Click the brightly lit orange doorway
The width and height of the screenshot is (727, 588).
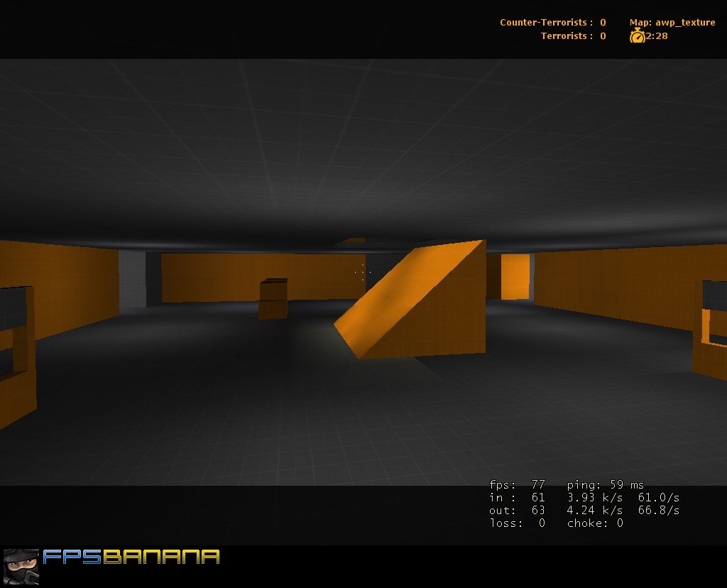tap(515, 276)
